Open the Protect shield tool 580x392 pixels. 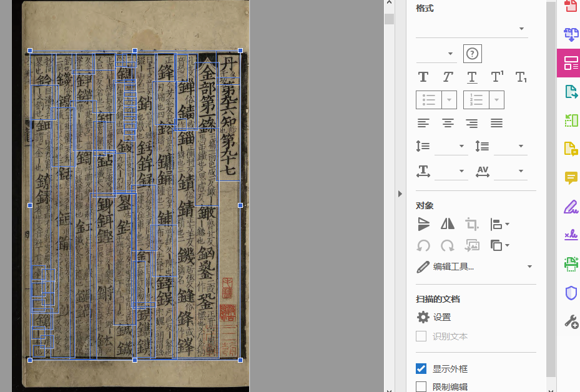pos(571,293)
